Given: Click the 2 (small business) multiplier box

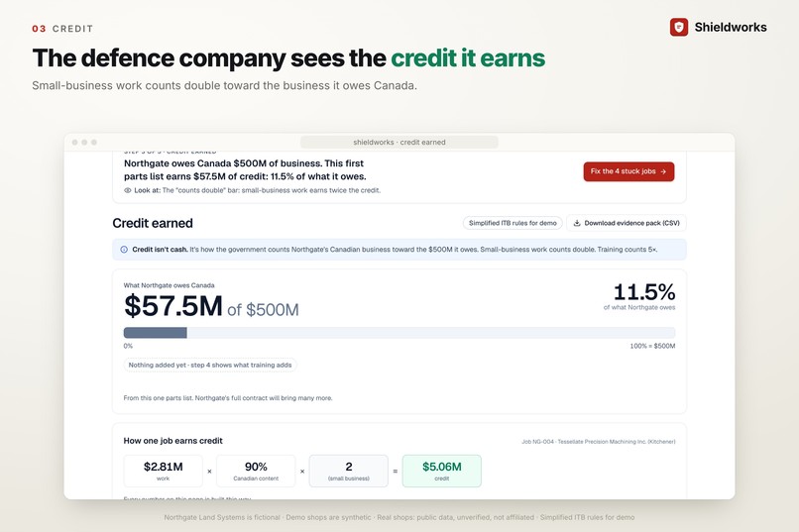Looking at the screenshot, I should pos(349,471).
